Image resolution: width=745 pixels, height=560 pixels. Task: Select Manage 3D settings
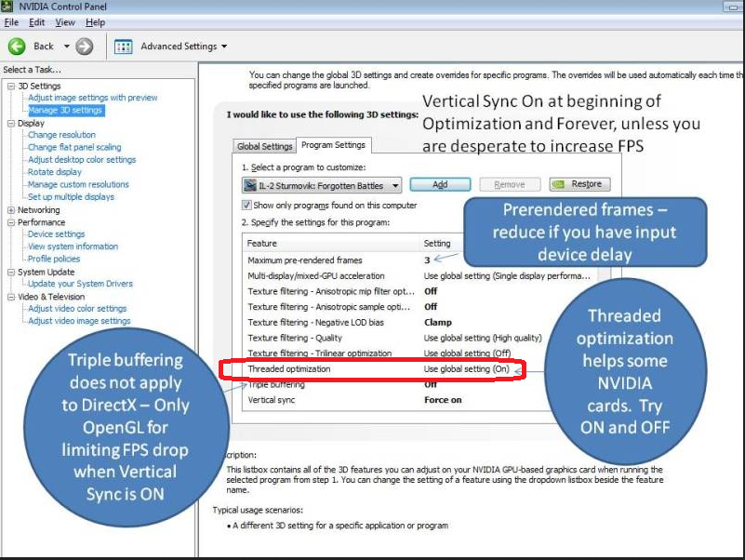click(x=65, y=110)
